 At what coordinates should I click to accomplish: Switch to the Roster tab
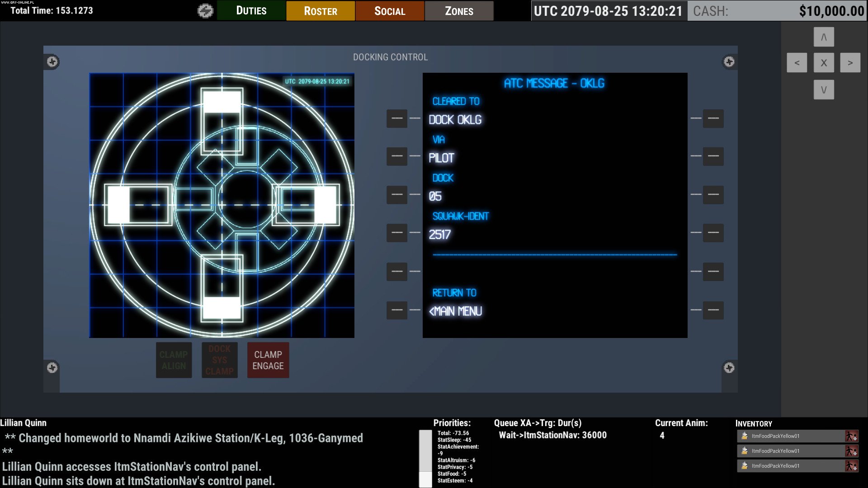[321, 10]
